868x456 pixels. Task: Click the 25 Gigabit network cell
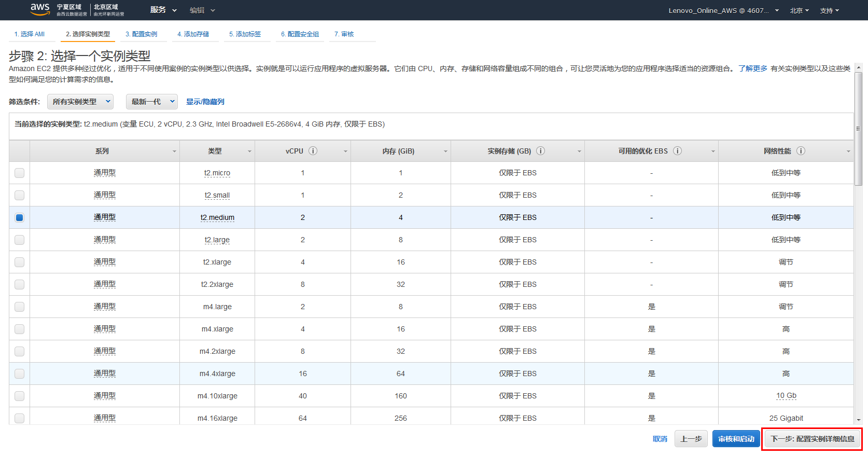coord(786,418)
